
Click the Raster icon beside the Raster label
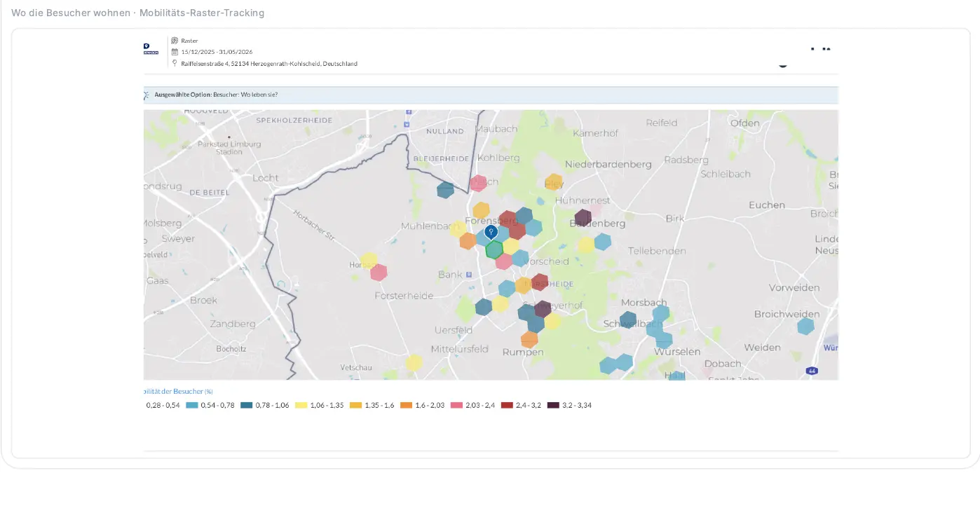tap(175, 41)
